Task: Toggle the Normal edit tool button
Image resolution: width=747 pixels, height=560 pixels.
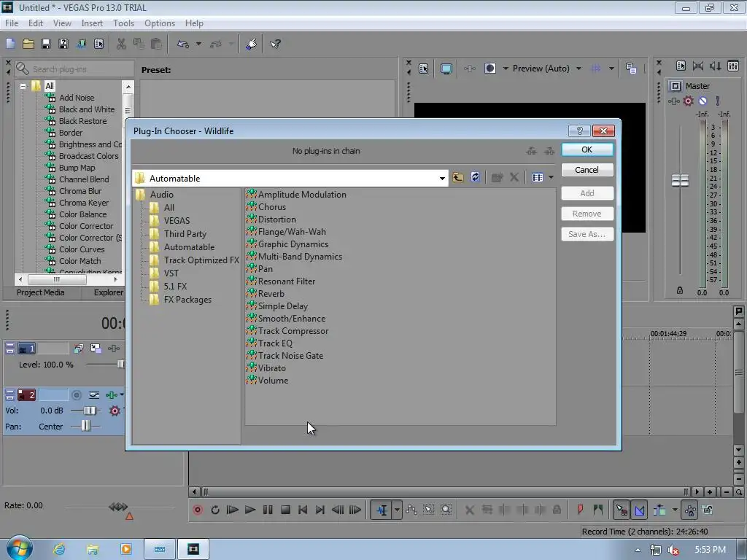Action: [382, 510]
